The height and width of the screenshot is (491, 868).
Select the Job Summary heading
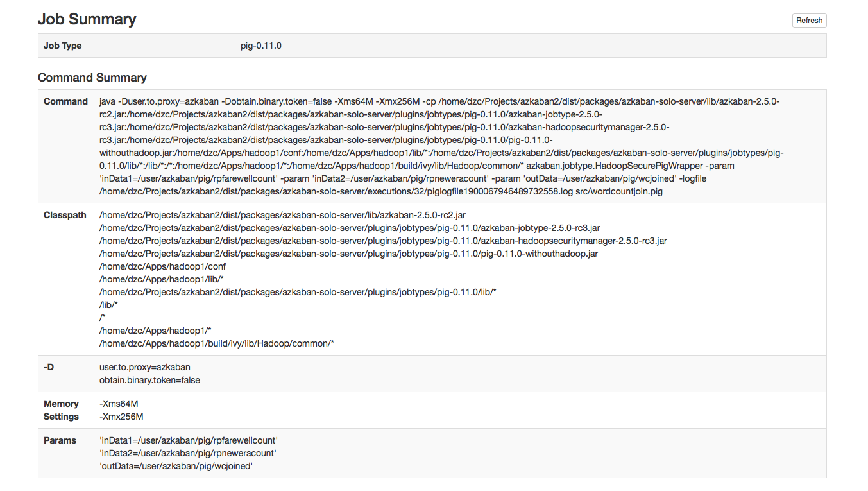pos(87,19)
